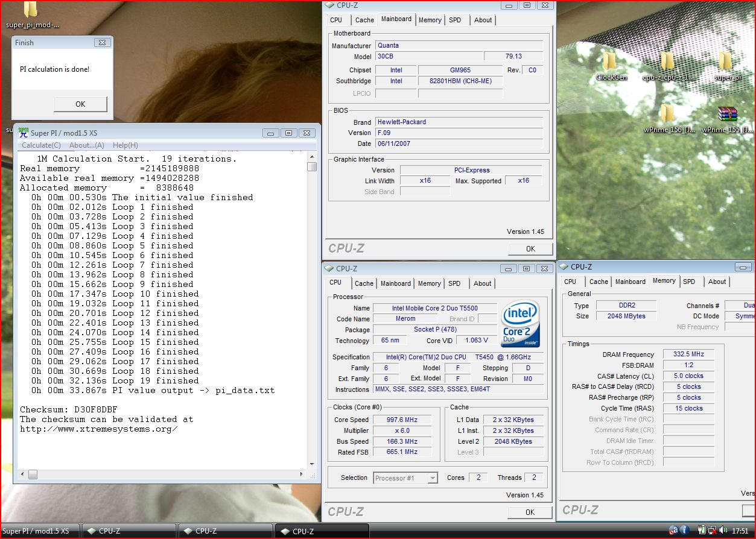
Task: Open SPD tab in the Processor CPU-Z window
Action: (454, 283)
